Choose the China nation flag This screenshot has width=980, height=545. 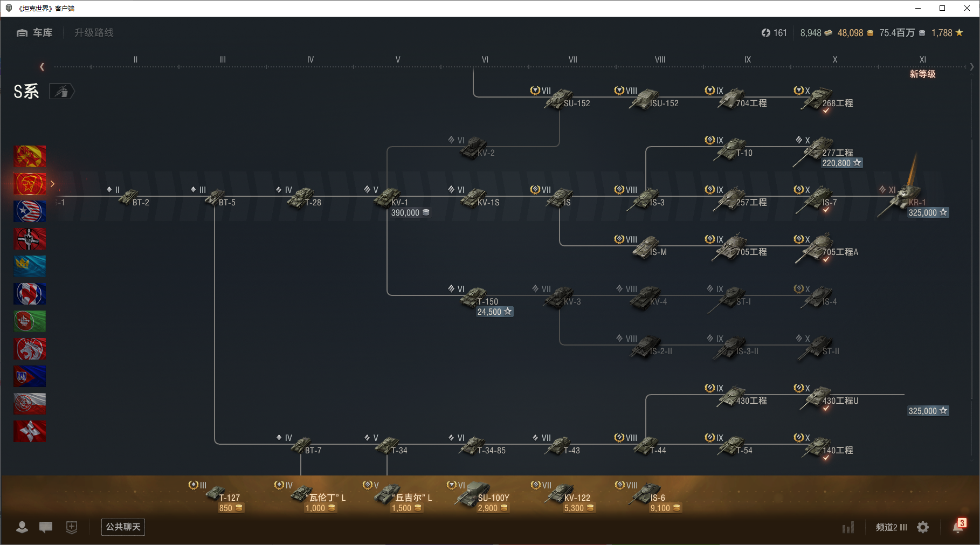coord(30,156)
